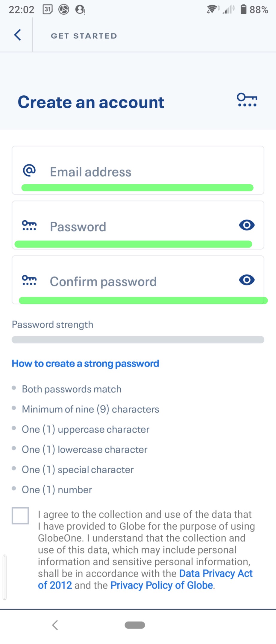Tap the Wi-Fi icon in status bar

(x=212, y=9)
